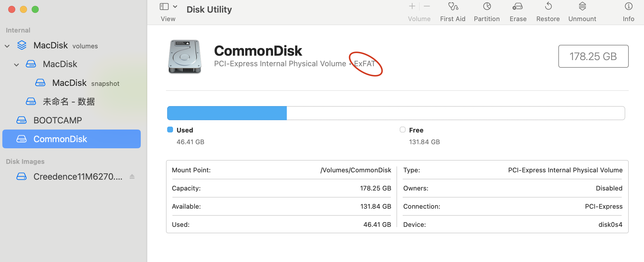Click the sidebar View icon
The width and height of the screenshot is (644, 262).
coord(164,6)
